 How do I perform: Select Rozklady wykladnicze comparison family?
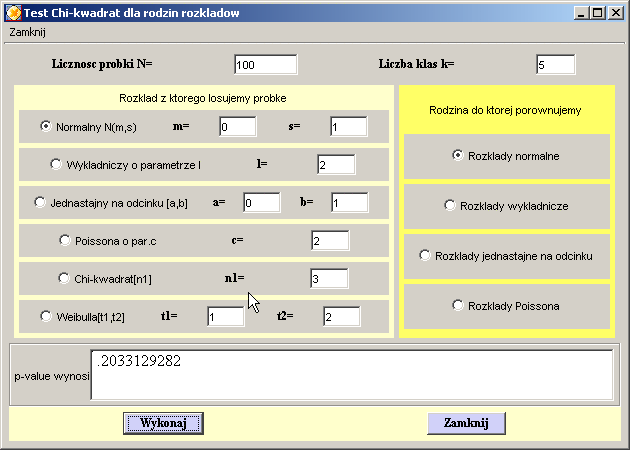click(x=449, y=205)
